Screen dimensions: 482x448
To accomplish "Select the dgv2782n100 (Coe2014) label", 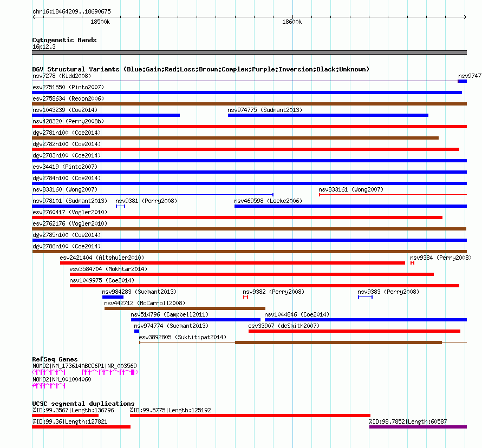I will pyautogui.click(x=67, y=144).
